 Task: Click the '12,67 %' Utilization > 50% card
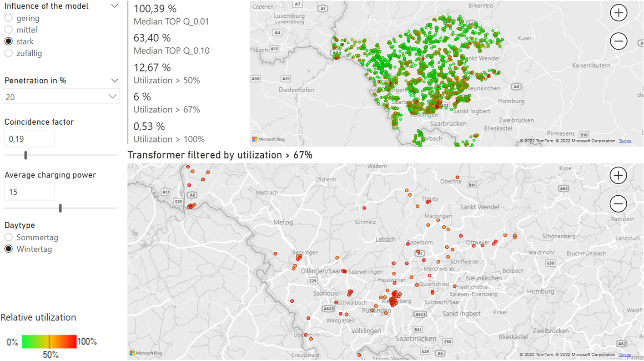point(166,73)
